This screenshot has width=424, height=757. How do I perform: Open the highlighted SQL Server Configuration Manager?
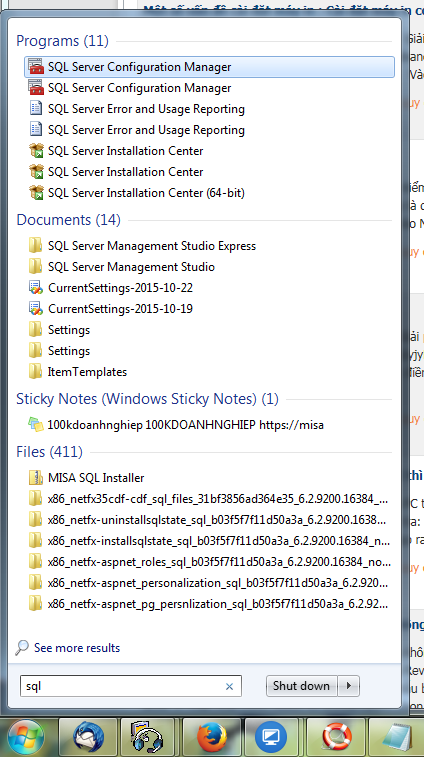click(209, 67)
